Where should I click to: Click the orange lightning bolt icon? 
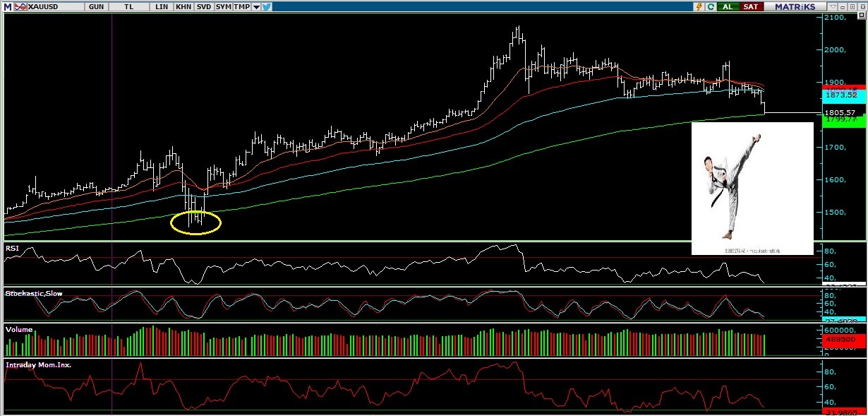click(x=699, y=7)
